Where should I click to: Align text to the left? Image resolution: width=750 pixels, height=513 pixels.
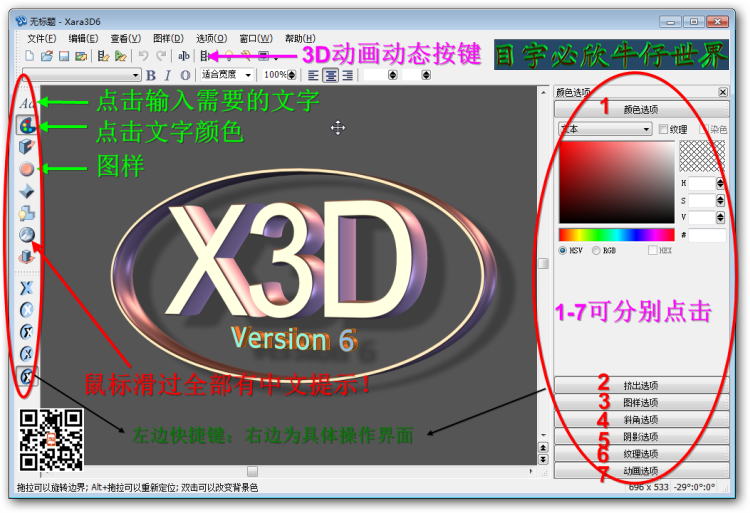coord(313,75)
